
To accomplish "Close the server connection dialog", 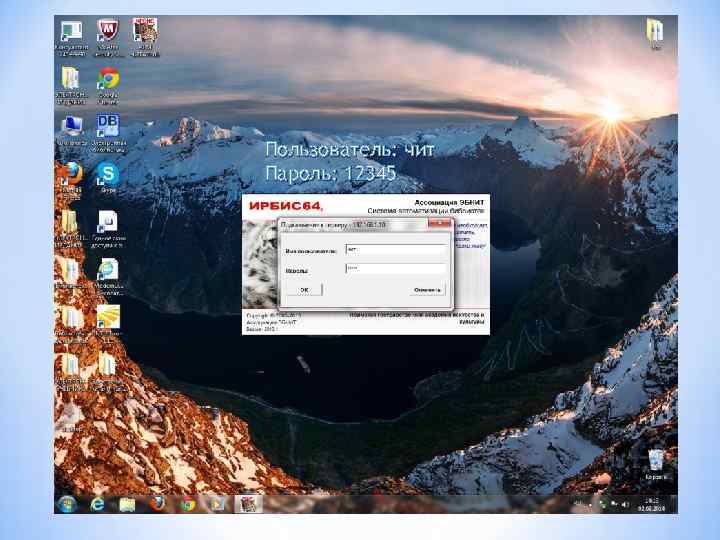I will pyautogui.click(x=439, y=223).
